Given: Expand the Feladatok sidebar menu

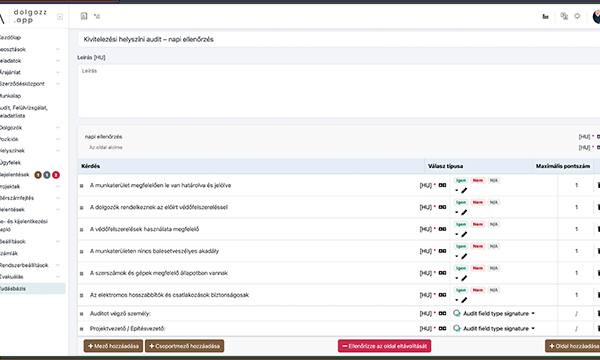Looking at the screenshot, I should click(x=58, y=61).
